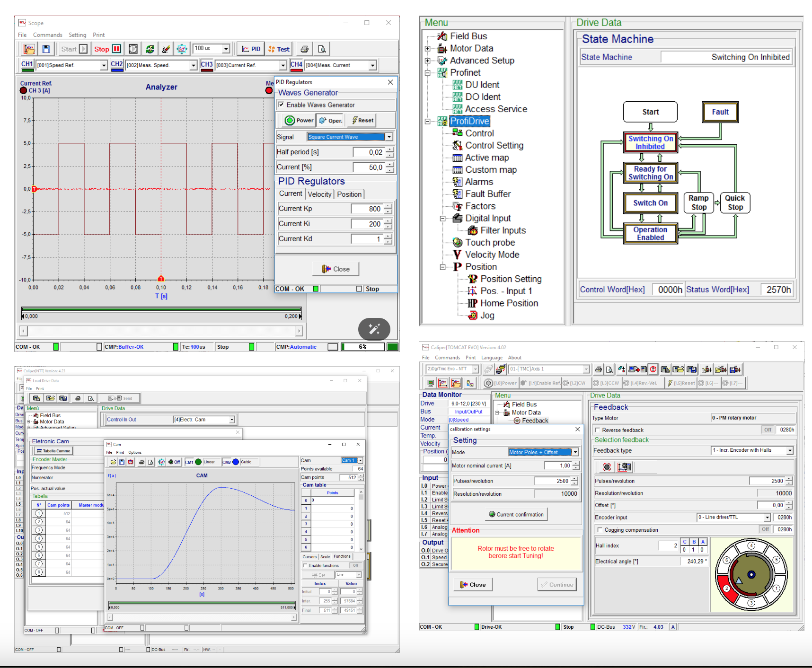
Task: Switch to Position tab in PID Regulators
Action: [x=349, y=194]
